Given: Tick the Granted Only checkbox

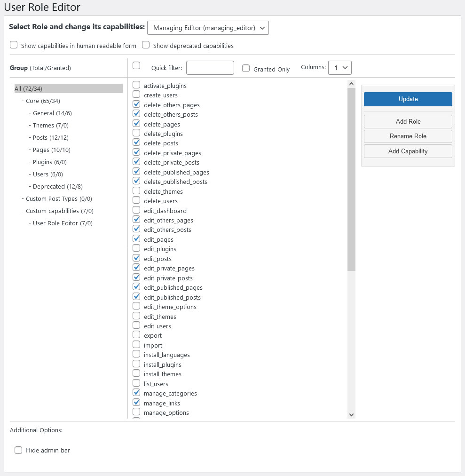Looking at the screenshot, I should [246, 68].
